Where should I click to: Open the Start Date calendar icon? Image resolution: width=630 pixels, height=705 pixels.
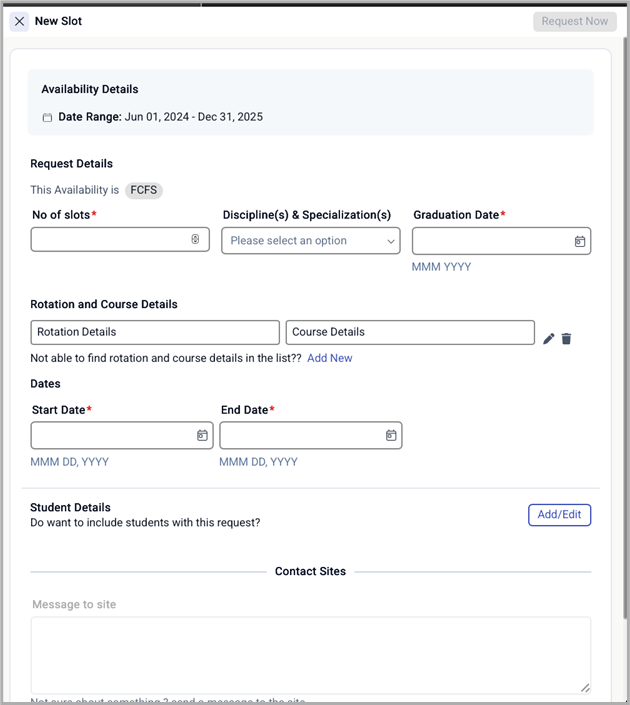point(202,435)
